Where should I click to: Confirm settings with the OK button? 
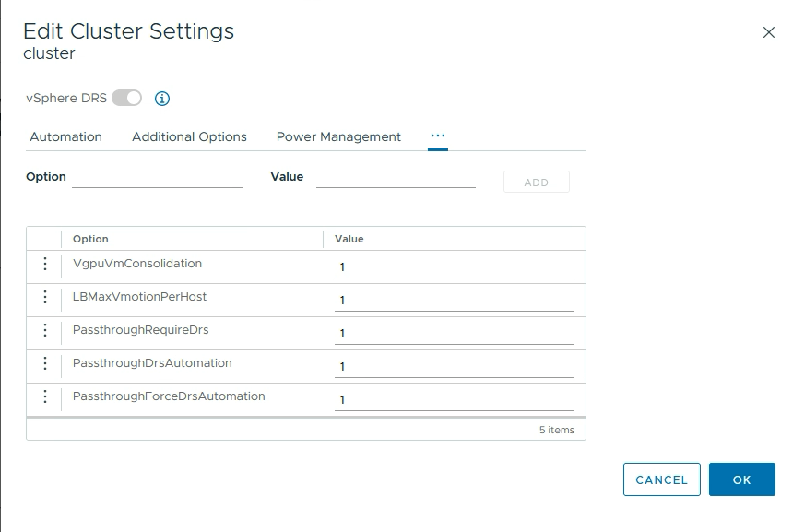pyautogui.click(x=742, y=479)
